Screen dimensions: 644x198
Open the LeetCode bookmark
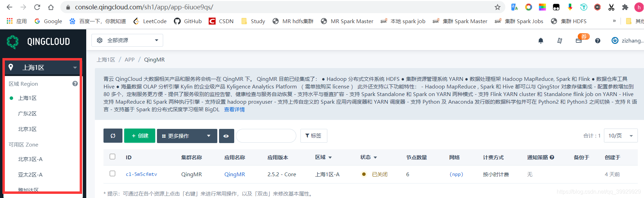pyautogui.click(x=150, y=21)
